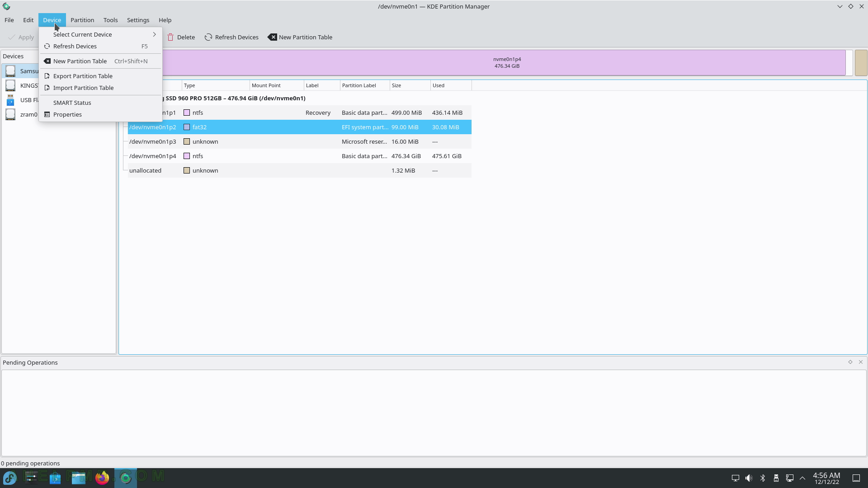Click New Partition Table toolbar button
Image resolution: width=868 pixels, height=488 pixels.
300,37
